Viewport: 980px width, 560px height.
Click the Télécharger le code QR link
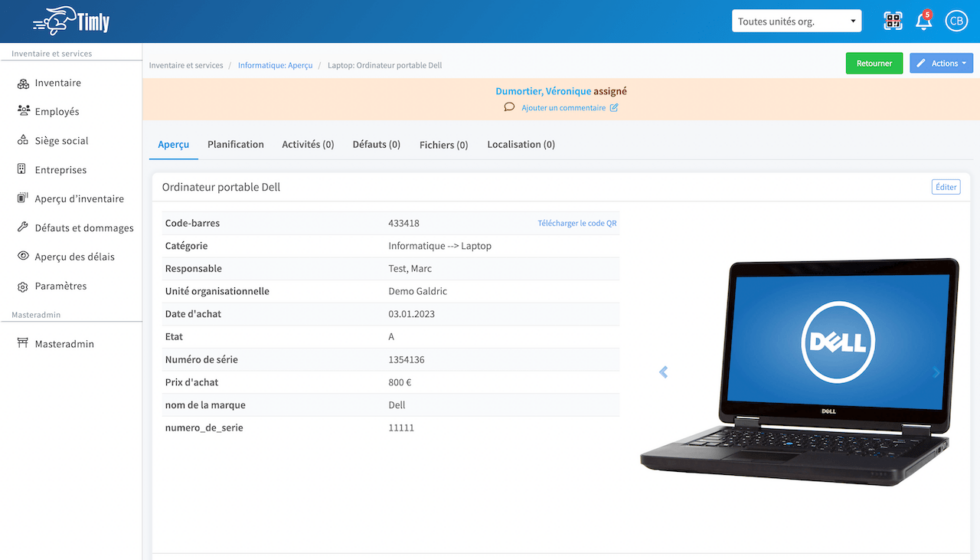coord(577,223)
